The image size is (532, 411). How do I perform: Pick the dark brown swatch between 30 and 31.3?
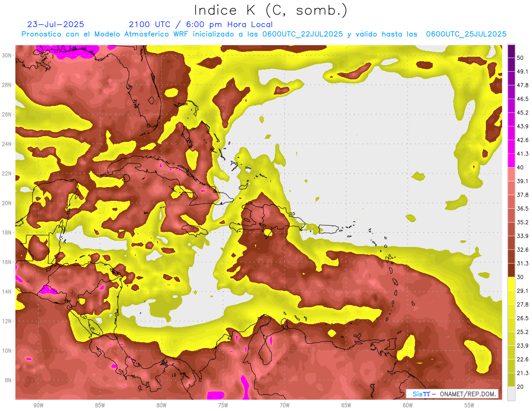(511, 270)
